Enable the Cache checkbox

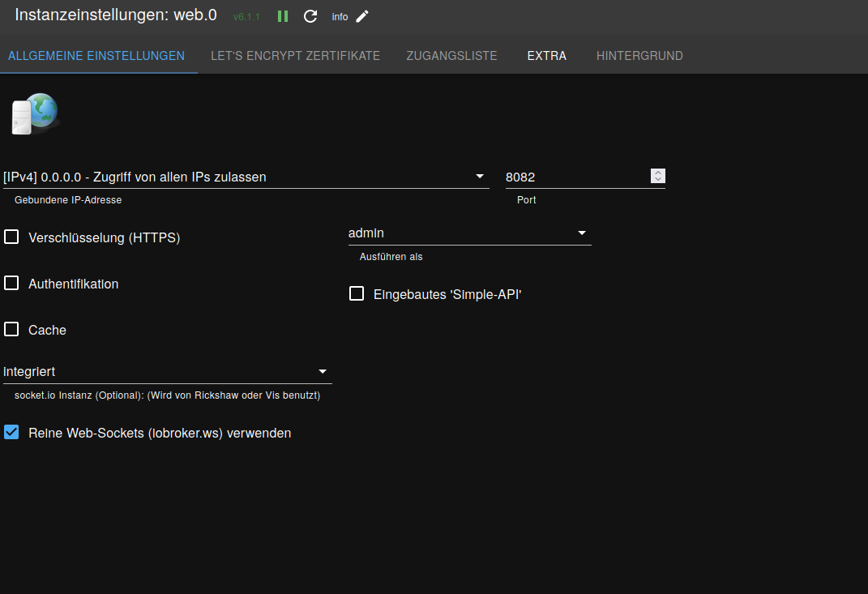coord(11,329)
